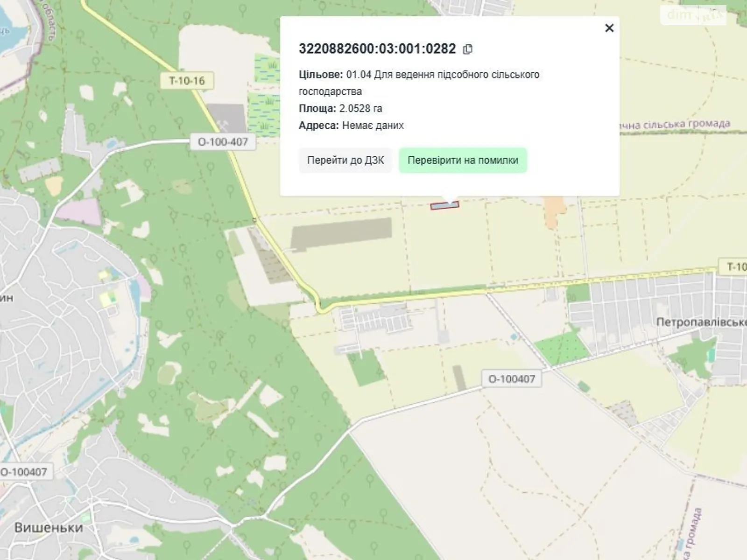The image size is (747, 560).
Task: Click the O-100407 road label at left edge
Action: click(24, 472)
